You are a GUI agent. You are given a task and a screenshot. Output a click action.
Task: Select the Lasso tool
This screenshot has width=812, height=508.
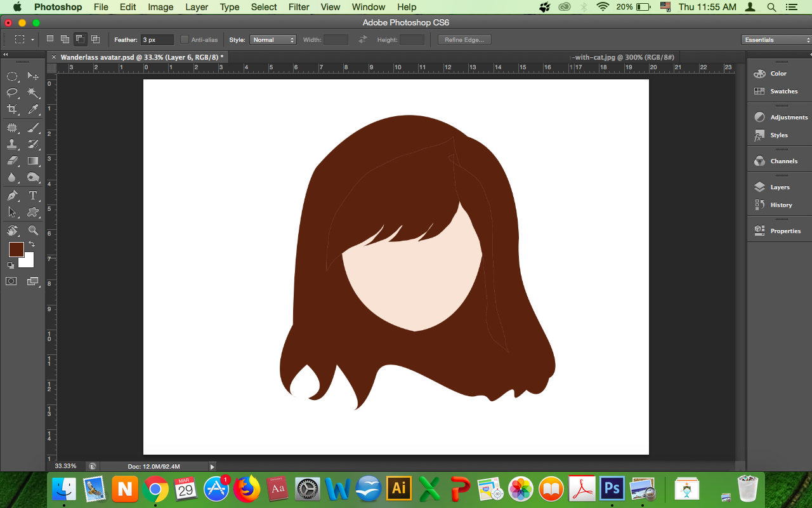click(x=12, y=93)
